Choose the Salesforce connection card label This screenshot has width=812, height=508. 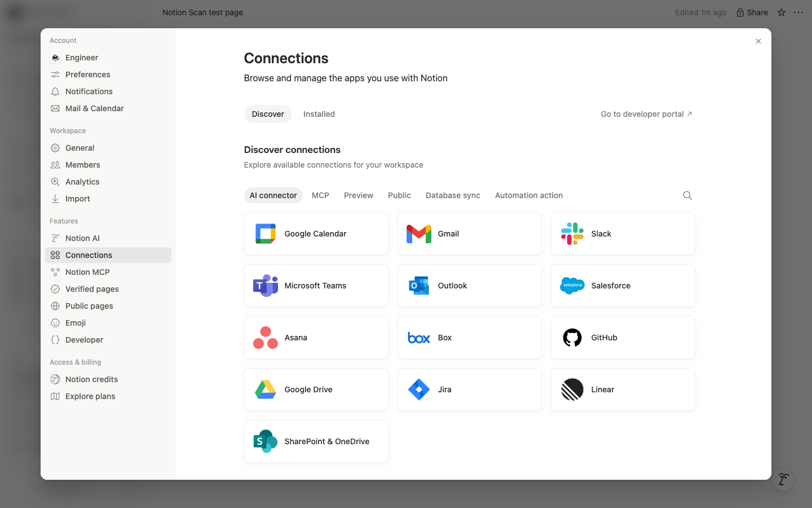pyautogui.click(x=611, y=286)
